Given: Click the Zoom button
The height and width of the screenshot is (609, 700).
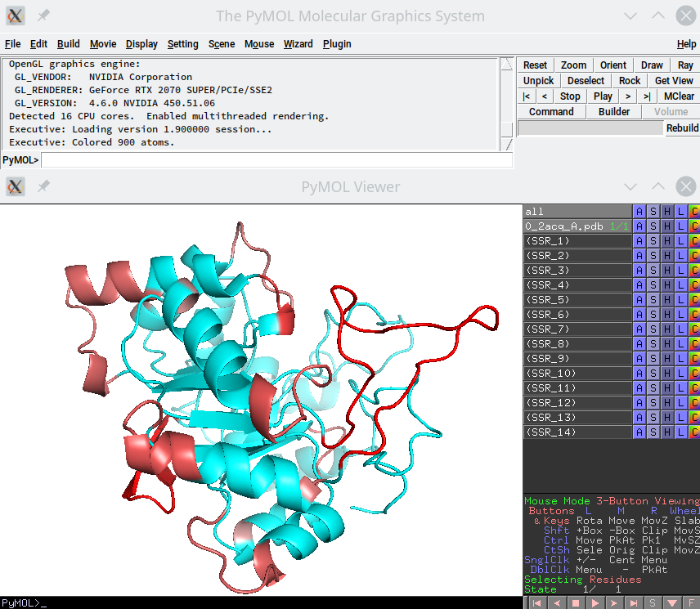Looking at the screenshot, I should pos(574,65).
